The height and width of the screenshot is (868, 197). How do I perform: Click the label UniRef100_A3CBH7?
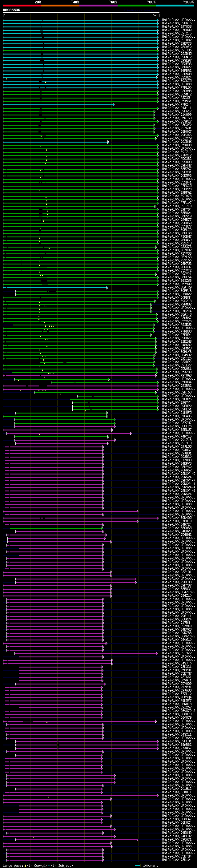click(x=177, y=236)
